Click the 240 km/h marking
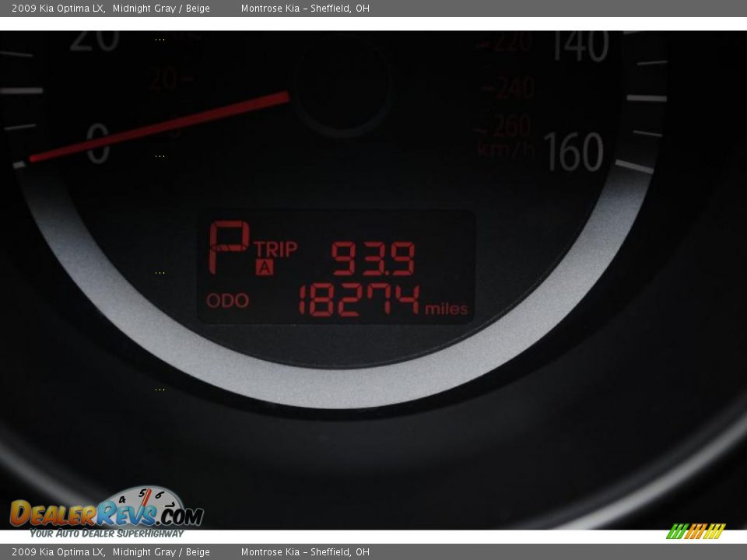The image size is (747, 560). pyautogui.click(x=514, y=88)
